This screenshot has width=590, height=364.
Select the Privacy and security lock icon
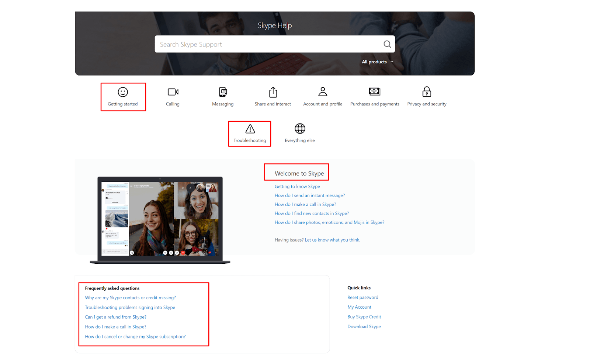click(427, 91)
